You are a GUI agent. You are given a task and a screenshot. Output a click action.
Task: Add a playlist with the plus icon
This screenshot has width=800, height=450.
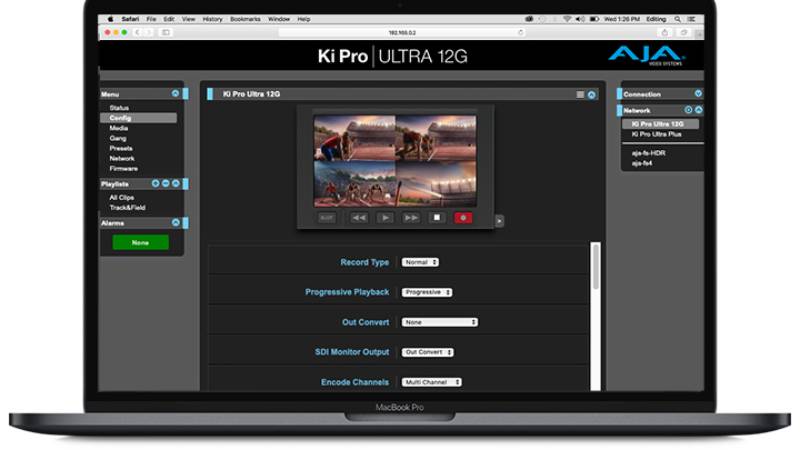(x=156, y=184)
